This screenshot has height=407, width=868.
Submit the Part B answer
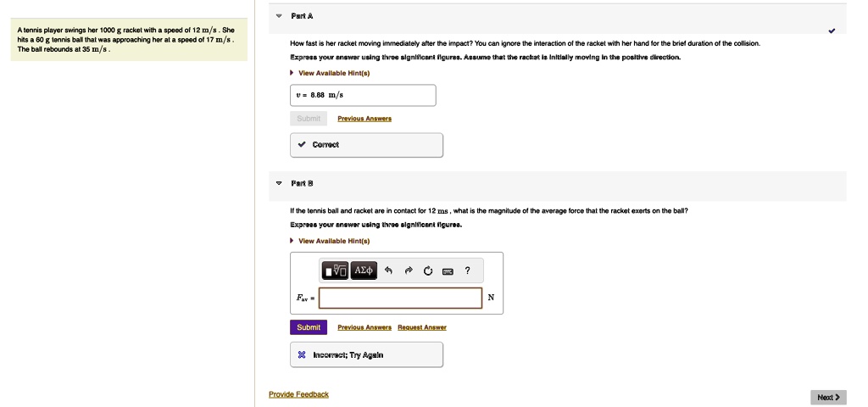pyautogui.click(x=309, y=327)
